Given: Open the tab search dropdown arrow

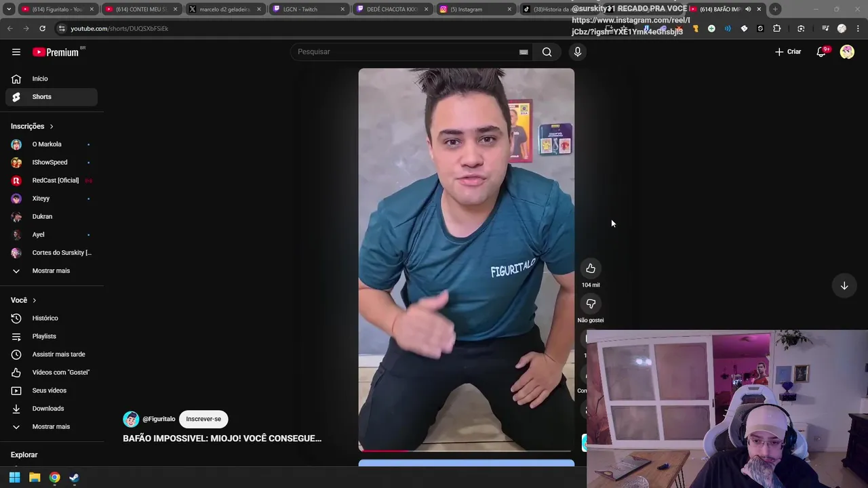Looking at the screenshot, I should (x=9, y=9).
